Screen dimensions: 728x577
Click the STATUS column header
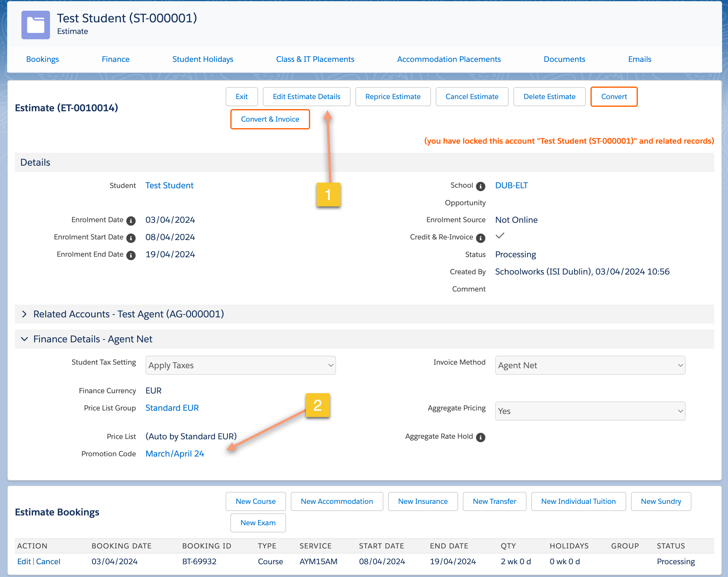[671, 546]
